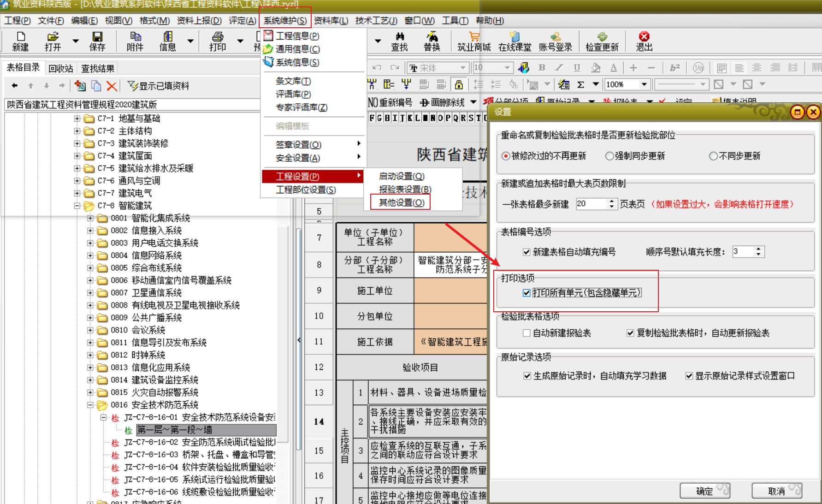Viewport: 822px width, 504px height.
Task: Click NO重新编号 button
Action: [x=390, y=102]
